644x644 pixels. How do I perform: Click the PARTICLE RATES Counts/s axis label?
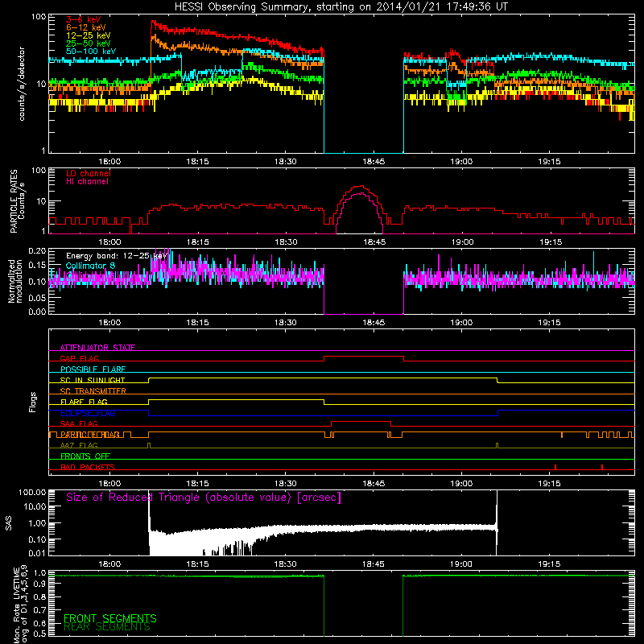pyautogui.click(x=17, y=201)
